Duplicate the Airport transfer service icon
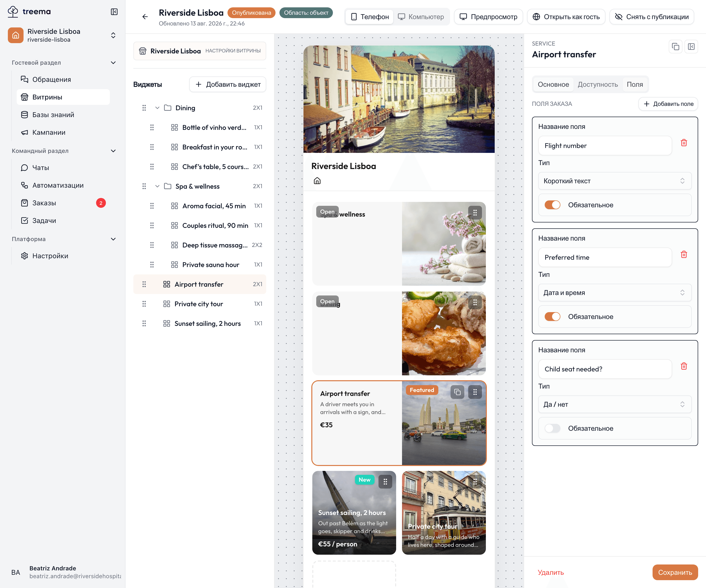706x588 pixels. (x=675, y=47)
